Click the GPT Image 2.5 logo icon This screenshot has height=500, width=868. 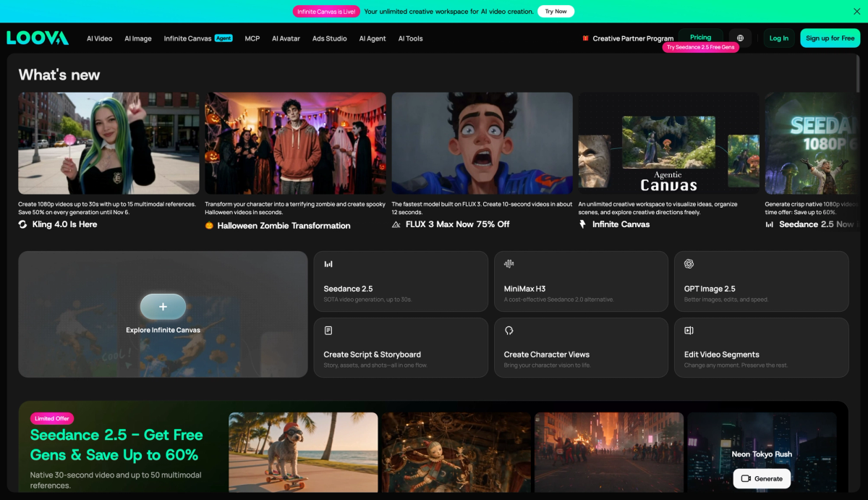click(689, 264)
